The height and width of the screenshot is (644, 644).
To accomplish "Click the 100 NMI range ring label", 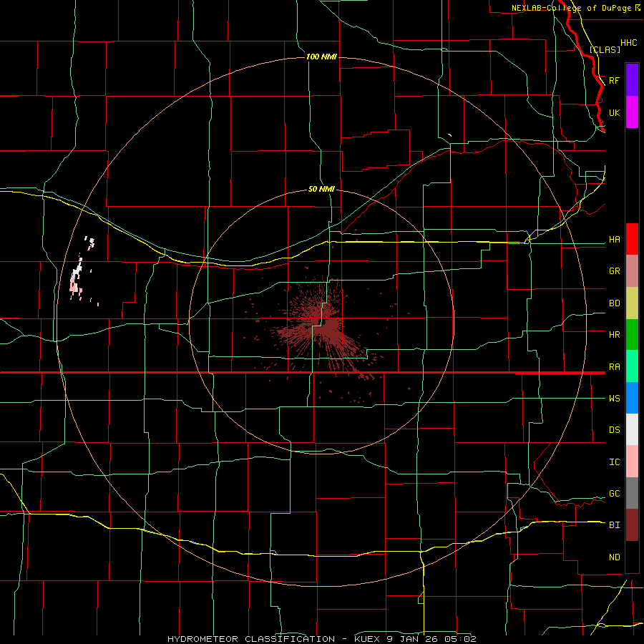I will tap(321, 57).
